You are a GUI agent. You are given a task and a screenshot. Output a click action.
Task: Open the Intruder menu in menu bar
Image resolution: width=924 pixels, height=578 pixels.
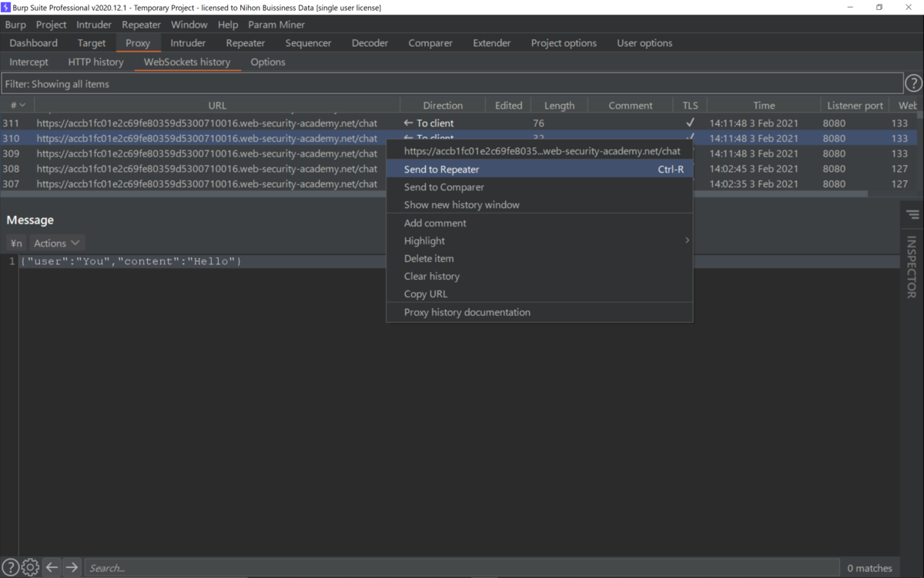tap(94, 25)
